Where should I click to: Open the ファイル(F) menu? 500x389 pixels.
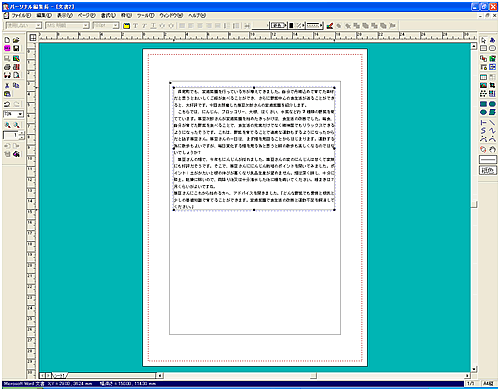pyautogui.click(x=21, y=16)
